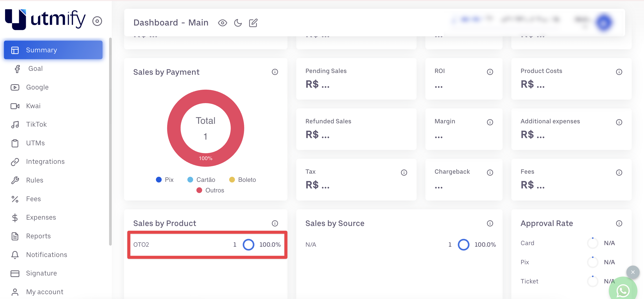
Task: Go to TikTok section in sidebar
Action: point(36,124)
